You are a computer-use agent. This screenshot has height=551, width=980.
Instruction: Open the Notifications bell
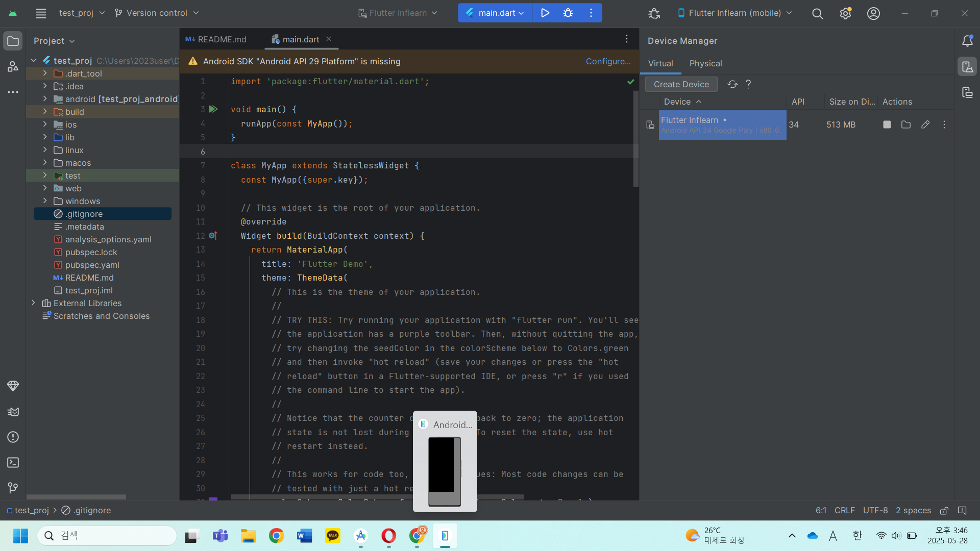[x=967, y=41]
